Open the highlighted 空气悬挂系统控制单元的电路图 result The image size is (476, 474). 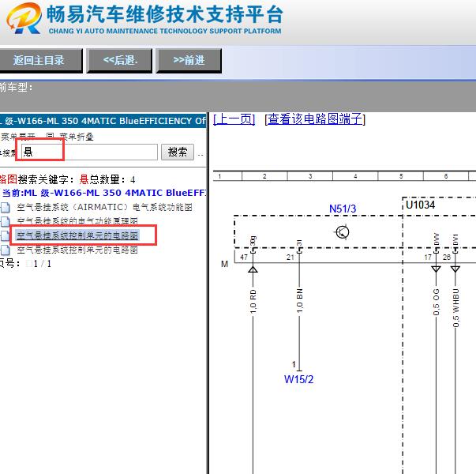click(77, 235)
